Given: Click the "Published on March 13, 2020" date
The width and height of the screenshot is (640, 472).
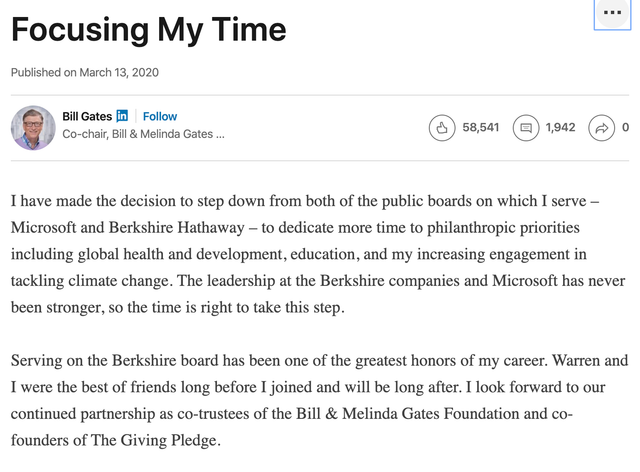Looking at the screenshot, I should (85, 72).
